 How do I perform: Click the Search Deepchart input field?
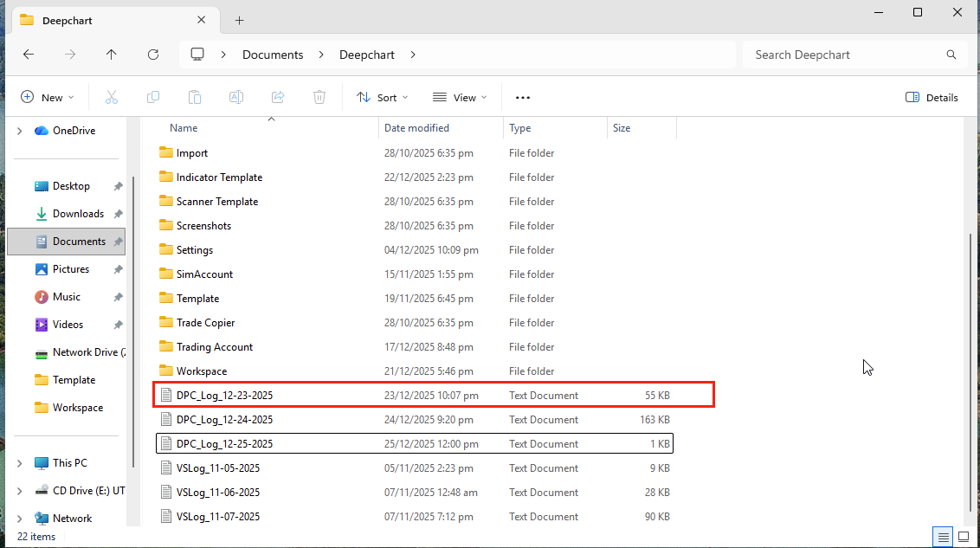point(844,55)
